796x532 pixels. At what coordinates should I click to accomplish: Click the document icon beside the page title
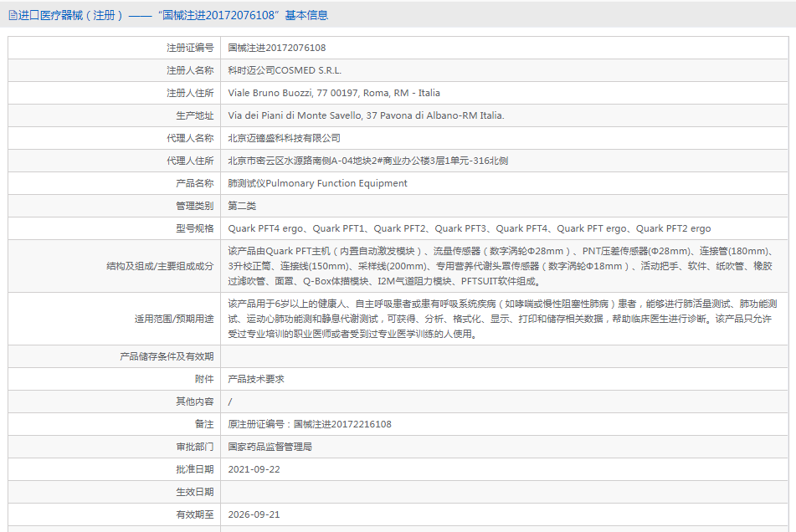click(x=13, y=15)
